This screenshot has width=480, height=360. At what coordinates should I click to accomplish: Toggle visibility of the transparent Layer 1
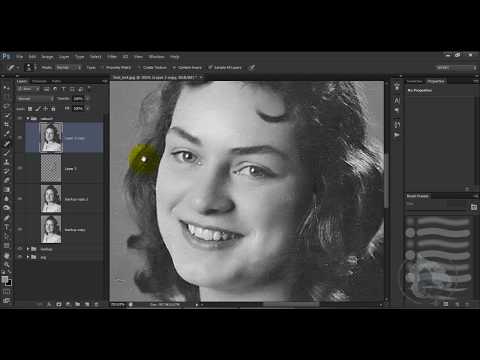[x=20, y=168]
